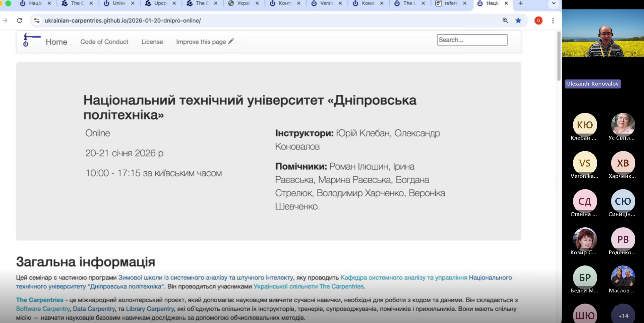This screenshot has width=644, height=323.
Task: Open Code of Conduct nav item
Action: pos(104,42)
